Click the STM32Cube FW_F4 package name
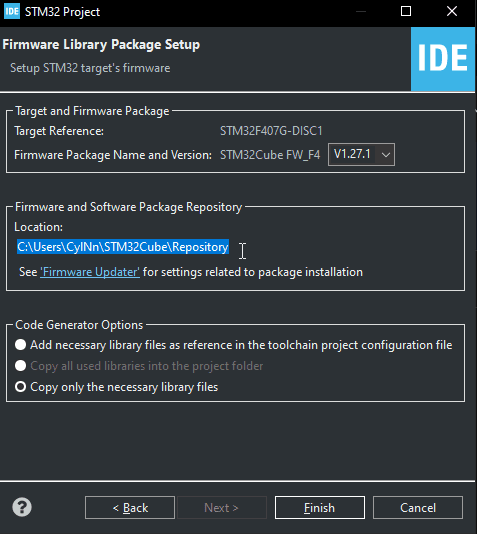Image resolution: width=477 pixels, height=534 pixels. (x=270, y=155)
